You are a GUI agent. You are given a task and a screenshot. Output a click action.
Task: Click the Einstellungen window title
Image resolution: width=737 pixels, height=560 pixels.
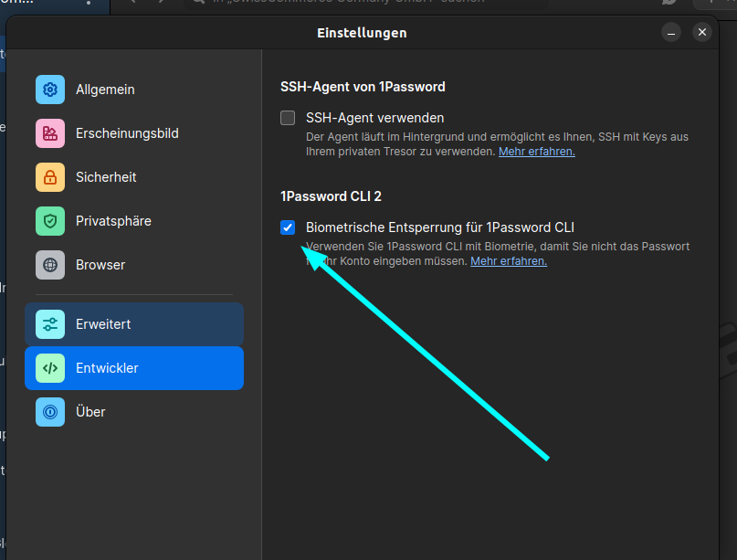pyautogui.click(x=362, y=33)
